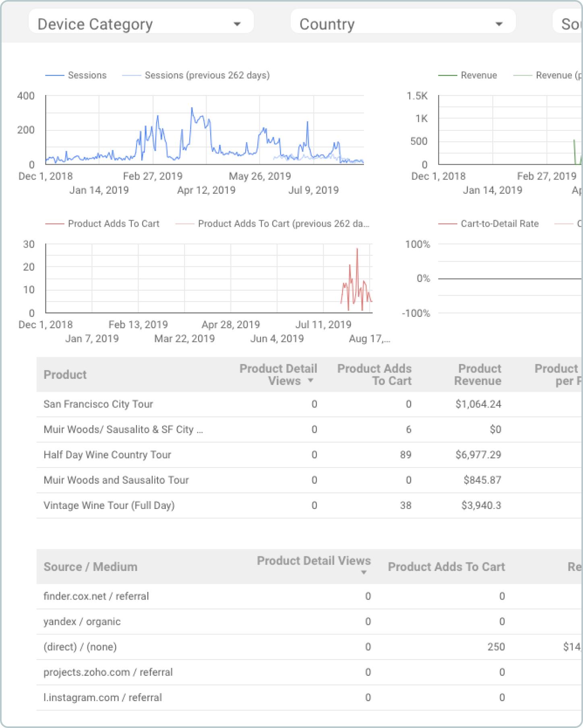
Task: Click the Source / Medium column header
Action: tap(91, 567)
